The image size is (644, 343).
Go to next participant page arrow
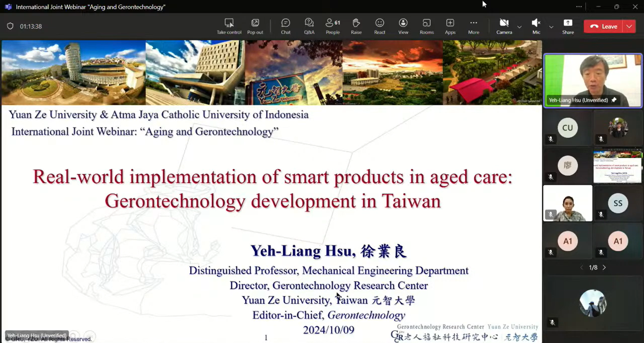coord(604,268)
